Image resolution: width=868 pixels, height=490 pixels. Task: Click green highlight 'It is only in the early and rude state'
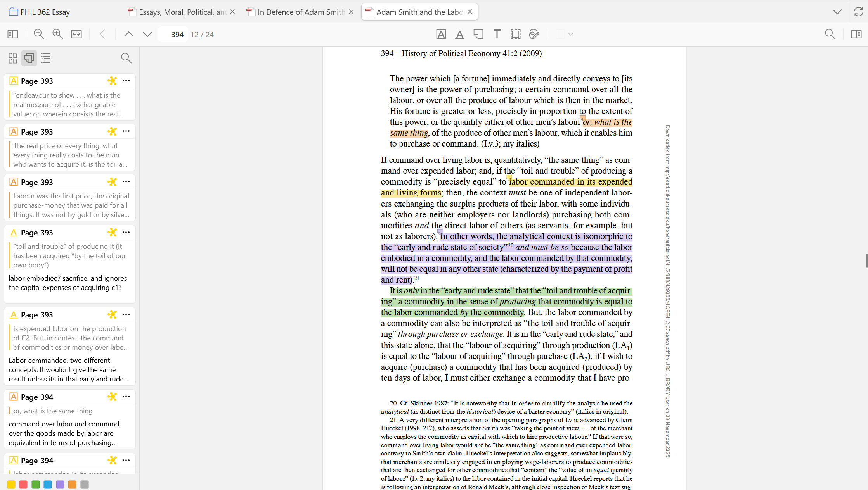click(x=506, y=302)
